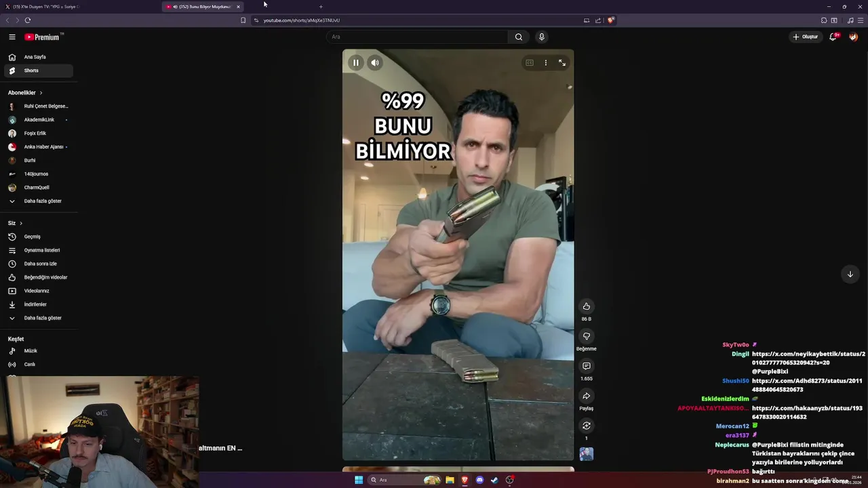This screenshot has height=488, width=868.
Task: Focus the YouTube Ara search field
Action: tap(417, 37)
